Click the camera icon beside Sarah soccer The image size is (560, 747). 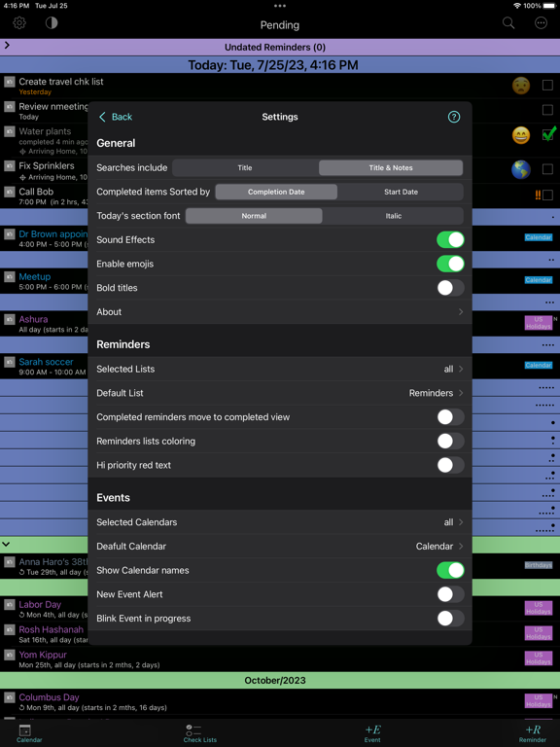click(x=10, y=362)
